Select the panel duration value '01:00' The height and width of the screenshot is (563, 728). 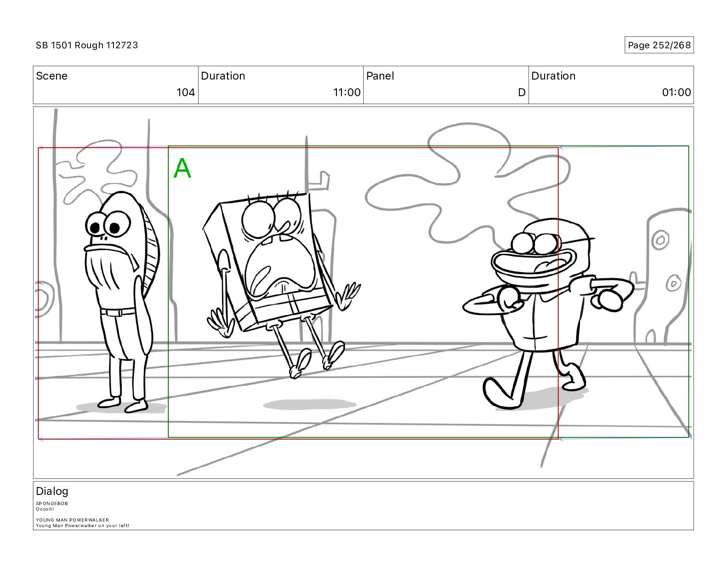(x=677, y=92)
